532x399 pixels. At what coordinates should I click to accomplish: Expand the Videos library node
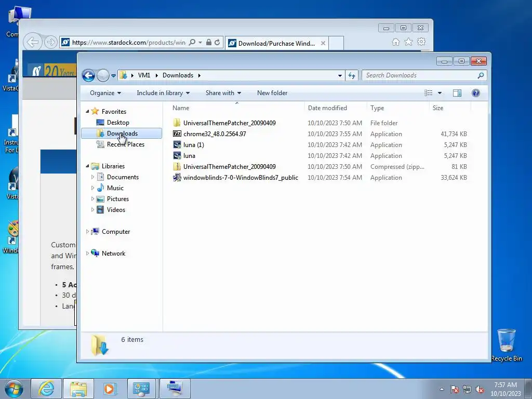(x=92, y=210)
